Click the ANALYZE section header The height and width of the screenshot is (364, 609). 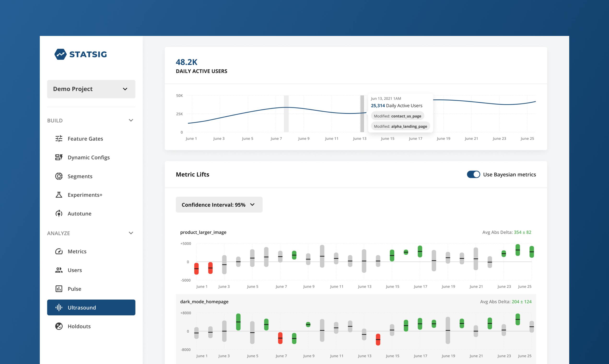(59, 233)
